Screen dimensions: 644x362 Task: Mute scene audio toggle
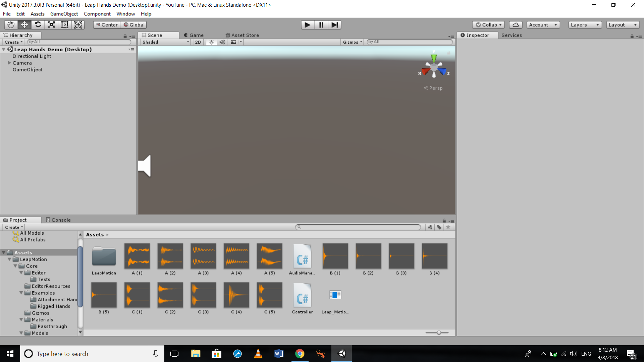(x=222, y=42)
